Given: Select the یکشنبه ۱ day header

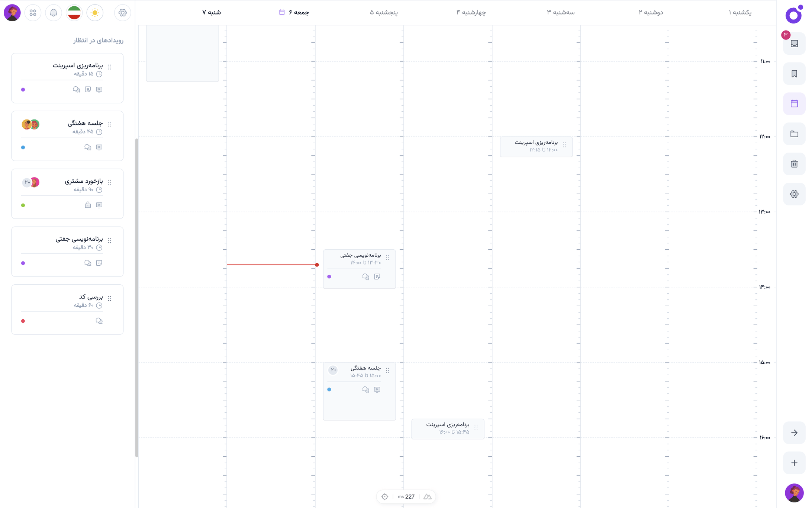Looking at the screenshot, I should (x=740, y=12).
